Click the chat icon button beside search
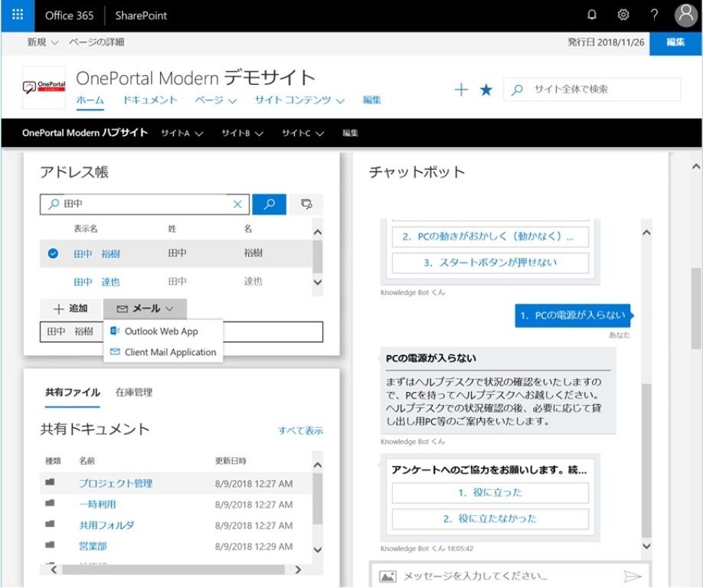Image resolution: width=703 pixels, height=588 pixels. [306, 204]
